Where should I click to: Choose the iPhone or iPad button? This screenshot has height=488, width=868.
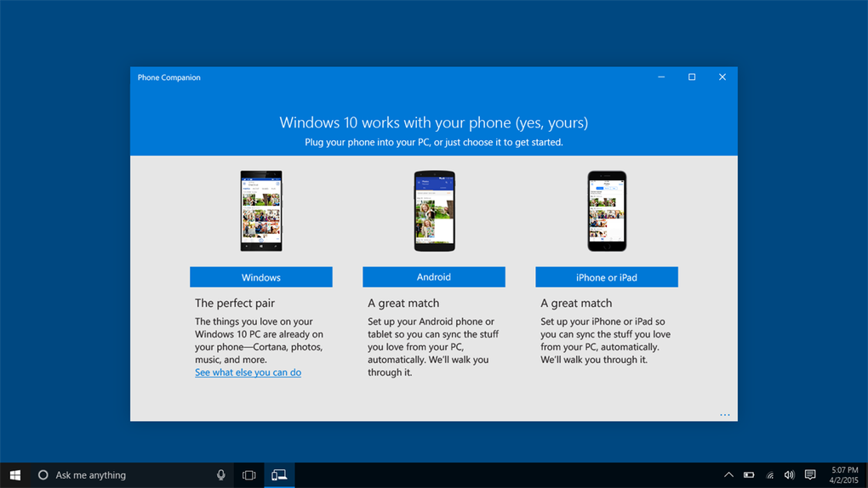pyautogui.click(x=606, y=277)
